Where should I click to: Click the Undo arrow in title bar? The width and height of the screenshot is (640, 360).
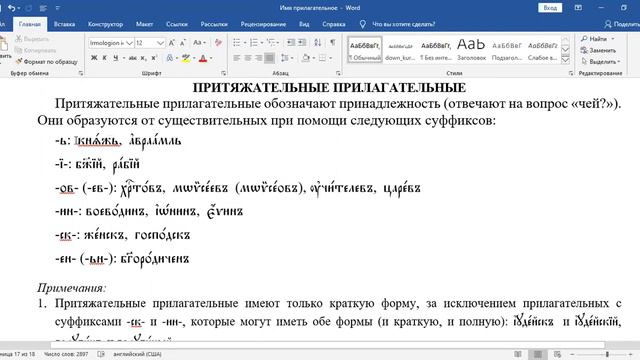click(x=11, y=8)
